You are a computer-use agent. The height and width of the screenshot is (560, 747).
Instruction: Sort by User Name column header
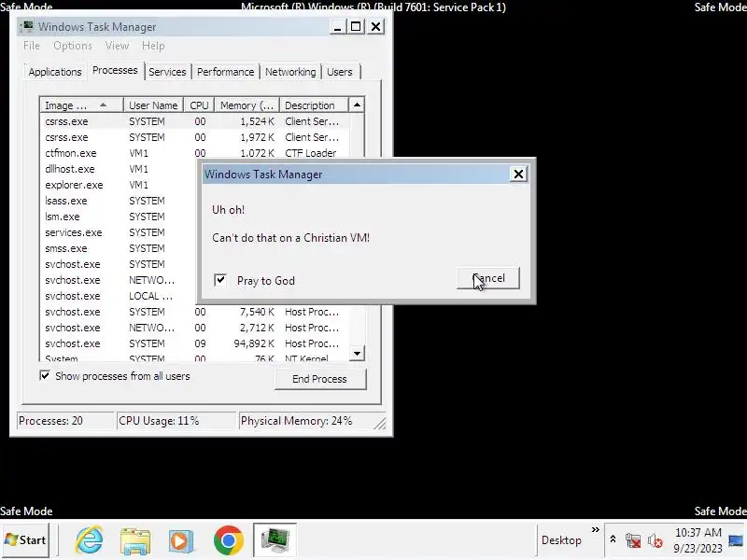[153, 105]
